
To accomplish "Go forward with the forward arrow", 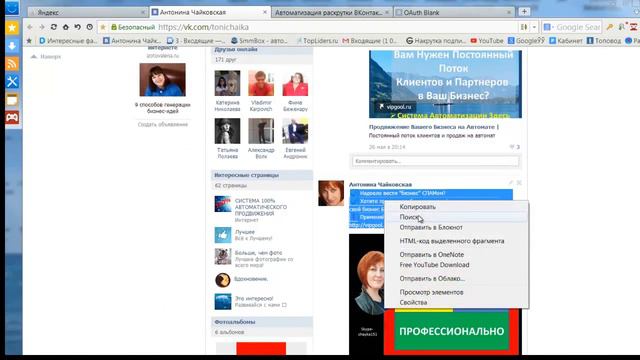I will [x=42, y=27].
